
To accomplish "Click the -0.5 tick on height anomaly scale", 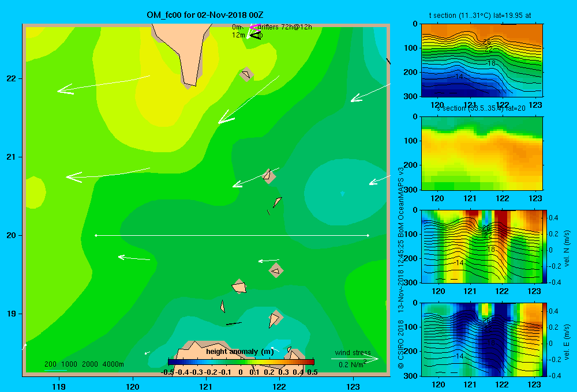I will coord(167,372).
